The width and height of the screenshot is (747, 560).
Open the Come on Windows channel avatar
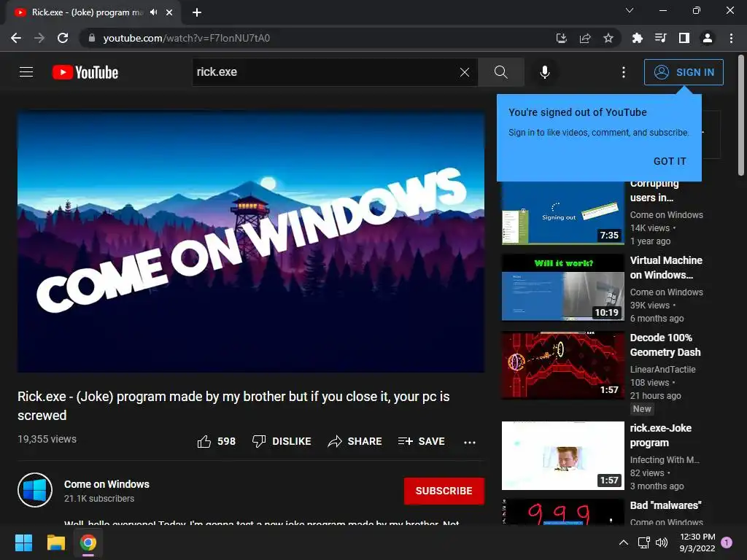(35, 490)
